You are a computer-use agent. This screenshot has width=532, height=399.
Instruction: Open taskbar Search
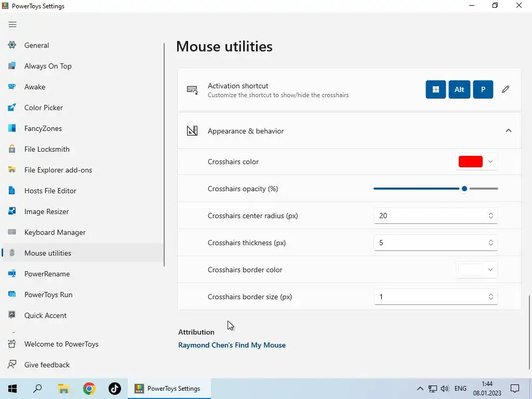pyautogui.click(x=37, y=389)
